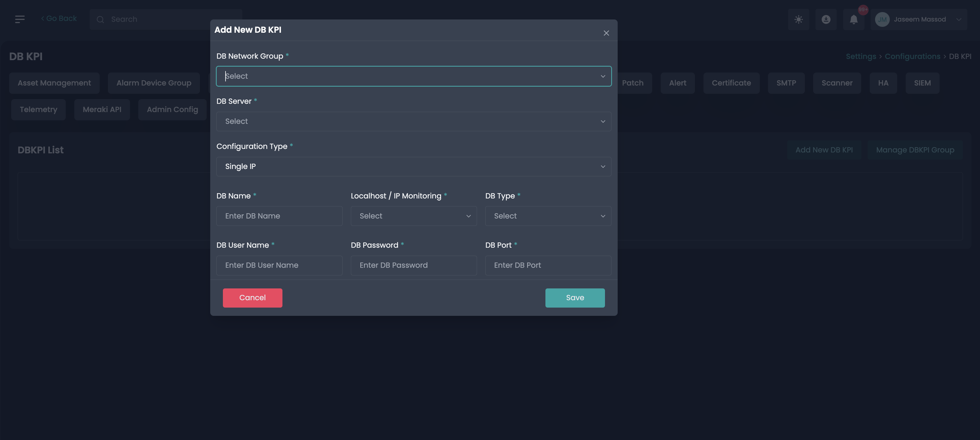Expand the Configuration Type dropdown
This screenshot has width=980, height=440.
pos(414,166)
